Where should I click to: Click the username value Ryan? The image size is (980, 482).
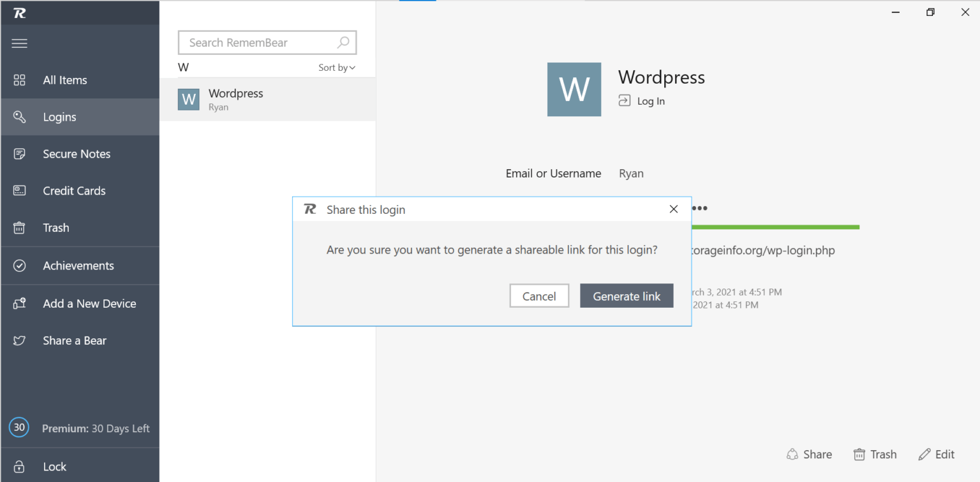tap(631, 174)
